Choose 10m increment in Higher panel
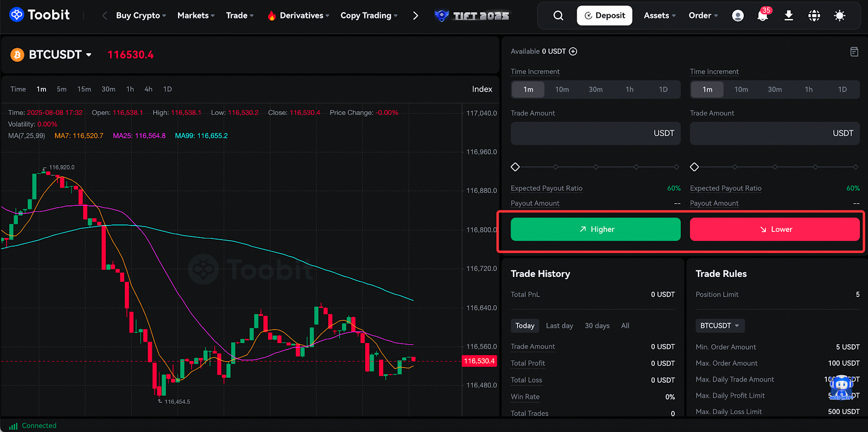The height and width of the screenshot is (432, 868). tap(562, 89)
